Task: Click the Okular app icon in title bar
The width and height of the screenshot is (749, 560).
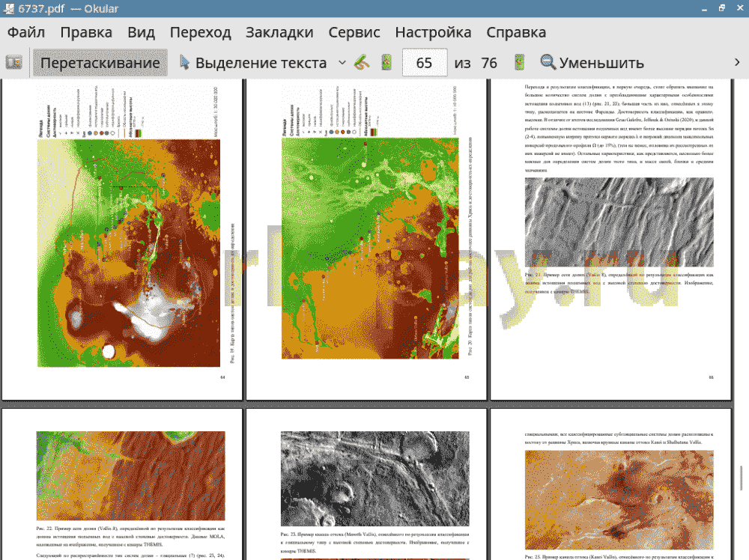Action: [x=8, y=8]
